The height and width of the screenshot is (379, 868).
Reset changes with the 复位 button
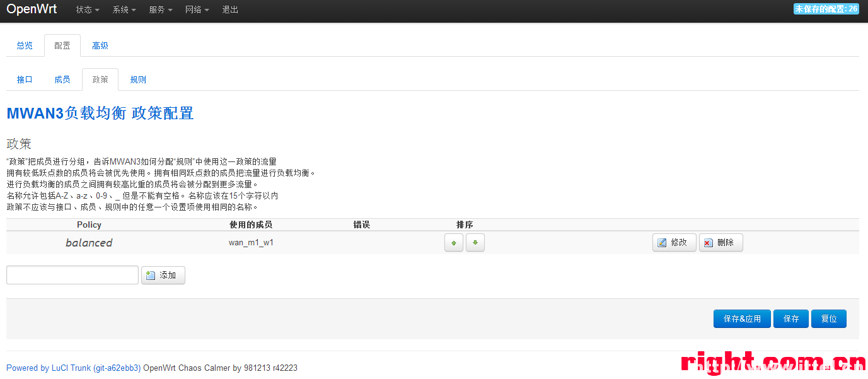click(829, 319)
